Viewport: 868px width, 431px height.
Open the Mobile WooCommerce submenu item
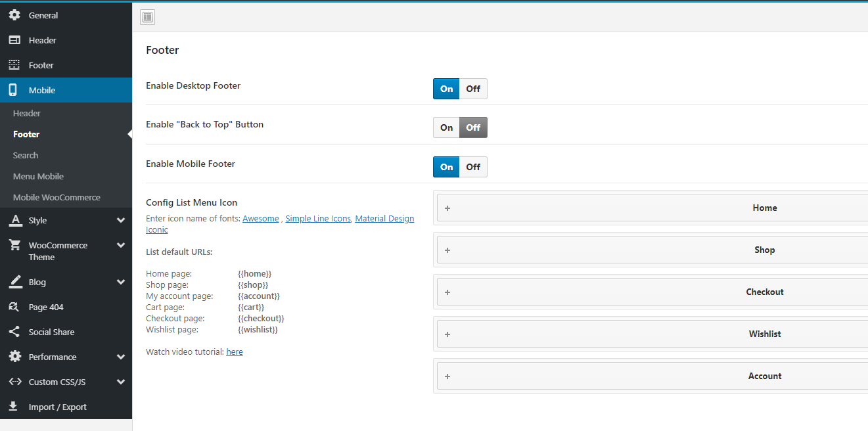pos(57,197)
